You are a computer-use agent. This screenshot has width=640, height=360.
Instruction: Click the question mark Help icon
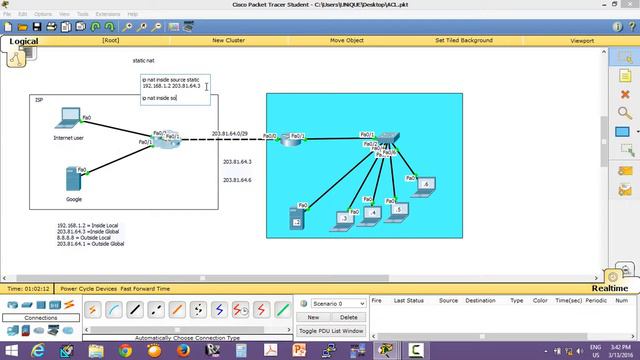632,27
